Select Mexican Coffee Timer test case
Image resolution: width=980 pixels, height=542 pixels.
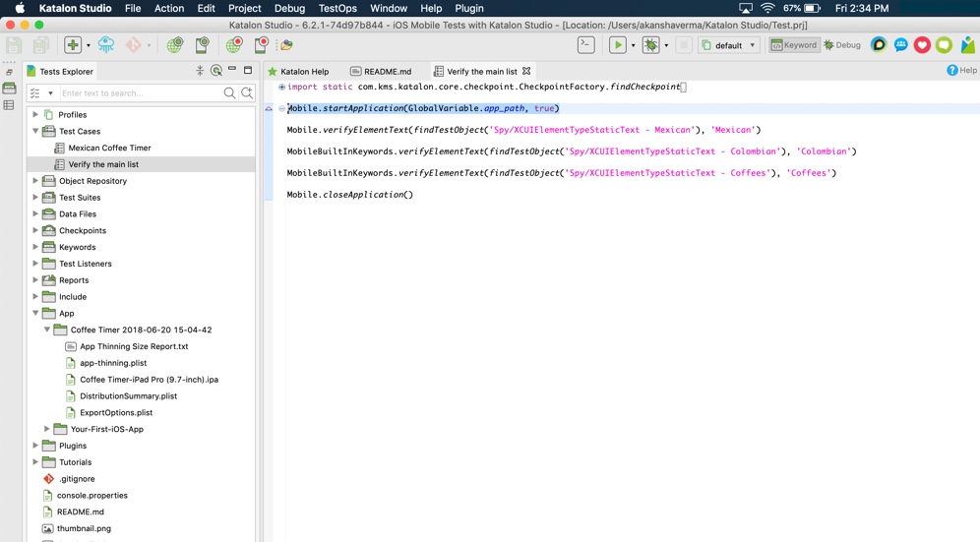109,148
